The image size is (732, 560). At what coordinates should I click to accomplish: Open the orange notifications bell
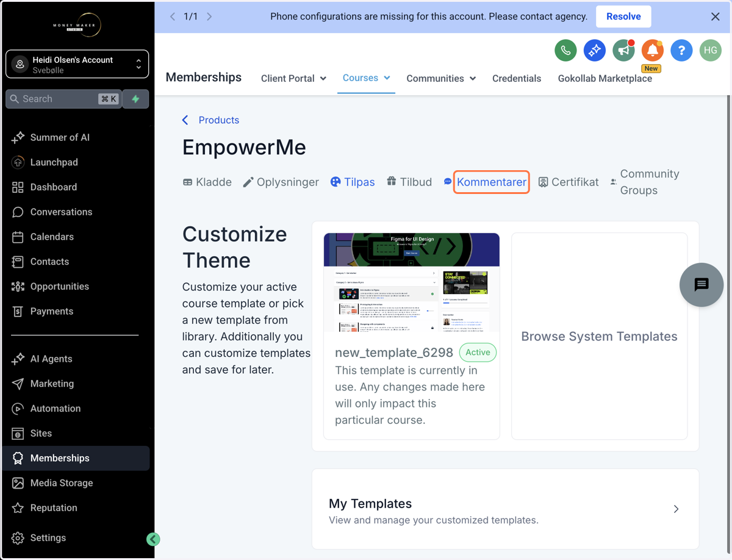coord(652,50)
